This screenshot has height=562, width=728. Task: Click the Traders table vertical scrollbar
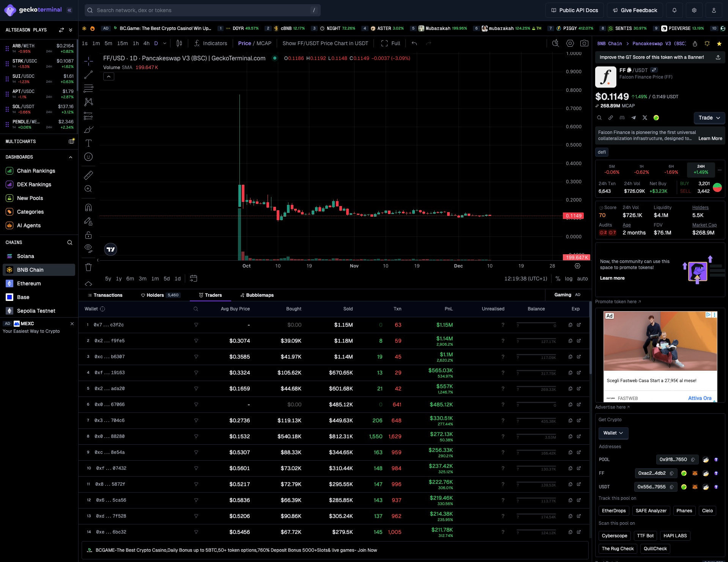click(x=590, y=338)
